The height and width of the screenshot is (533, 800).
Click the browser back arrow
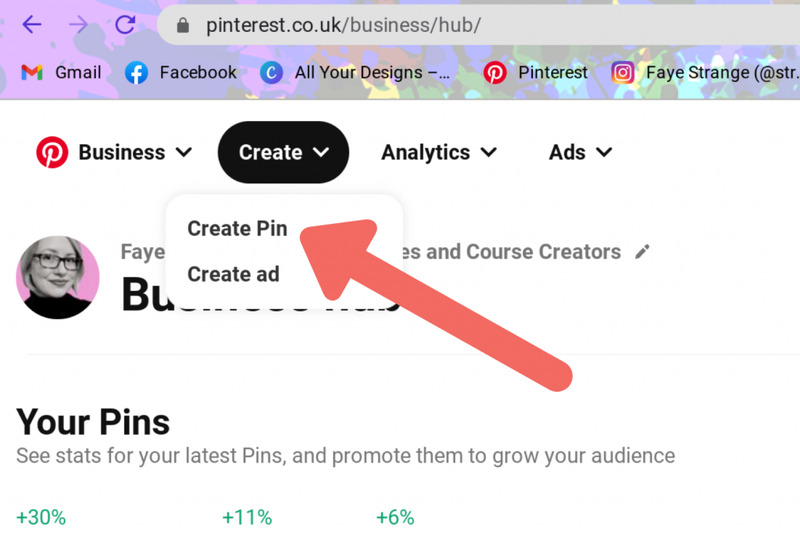click(x=32, y=25)
